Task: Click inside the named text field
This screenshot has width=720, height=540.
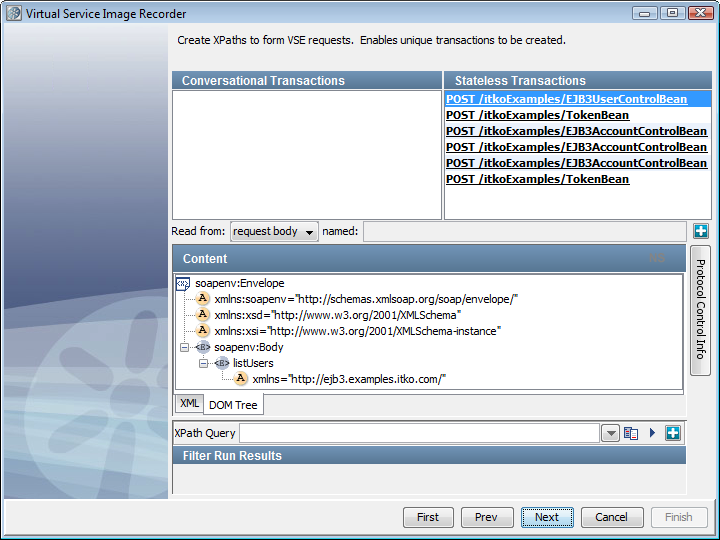Action: (525, 231)
